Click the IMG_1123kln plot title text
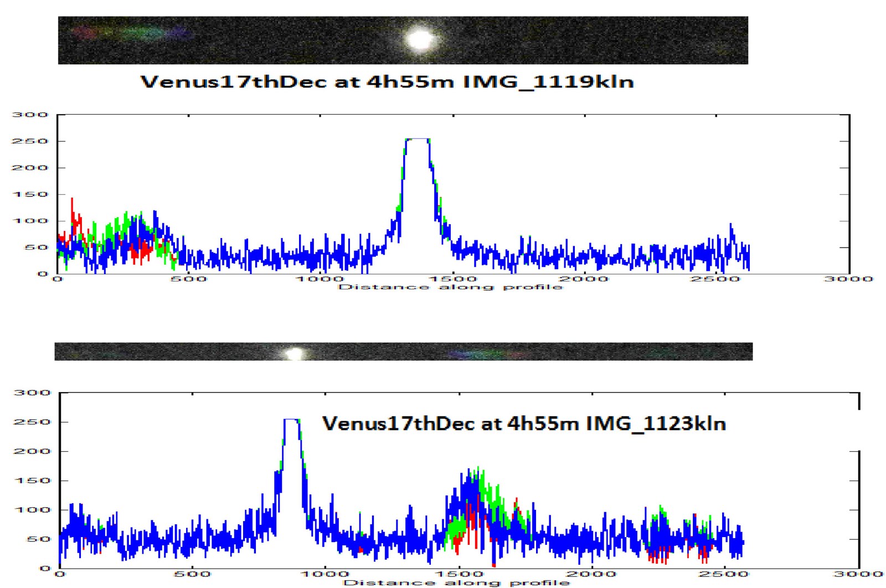 pos(527,422)
